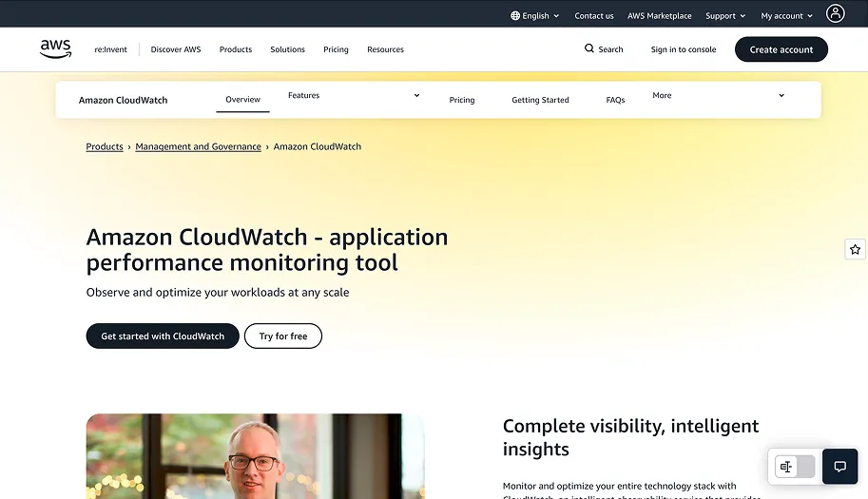Open the chat bubble icon
Image resolution: width=868 pixels, height=499 pixels.
pos(839,467)
